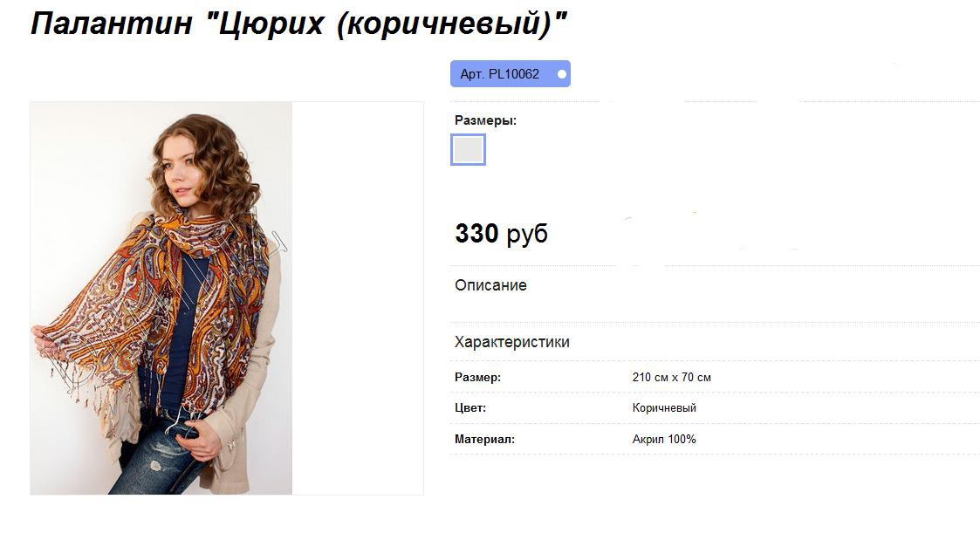Image resolution: width=980 pixels, height=540 pixels.
Task: Click the blank area beside the photo
Action: (x=358, y=298)
